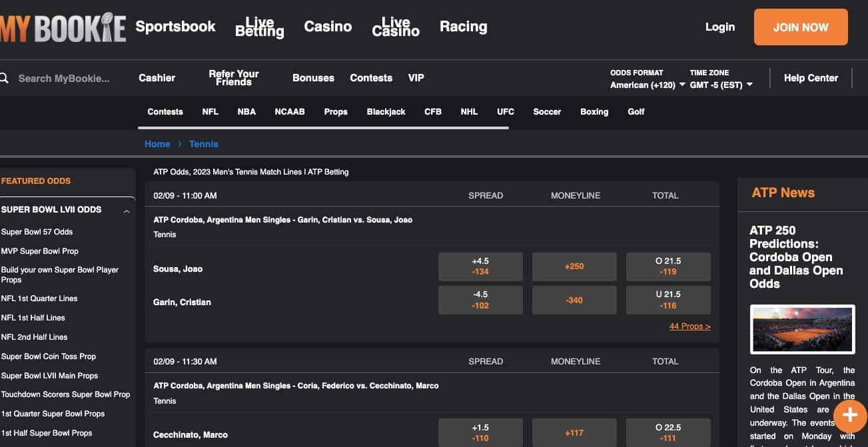This screenshot has width=868, height=447.
Task: Open the Casino section
Action: 328,26
